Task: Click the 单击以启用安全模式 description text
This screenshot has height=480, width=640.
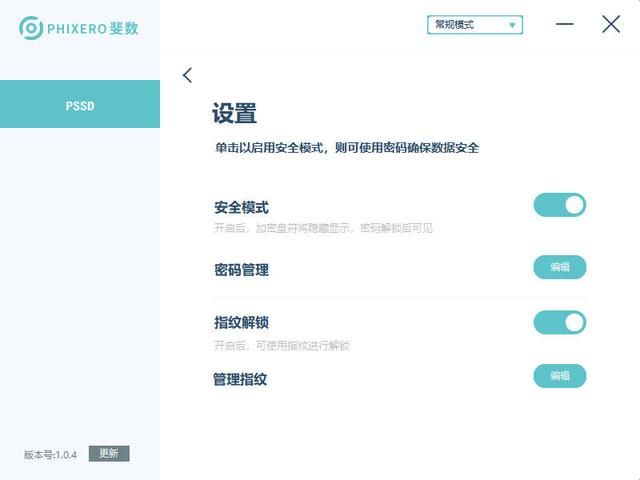Action: 347,148
